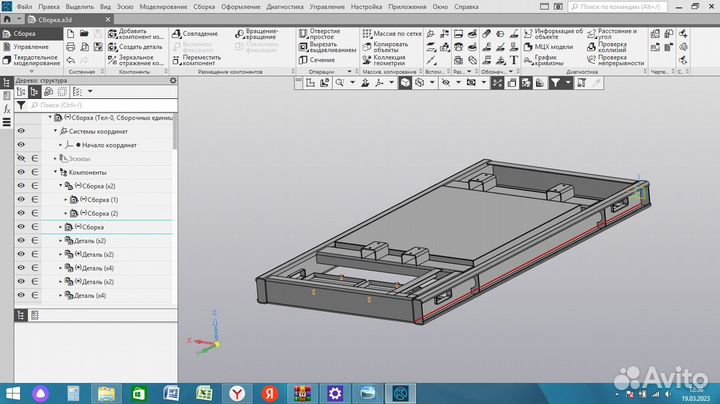Switch to the Сборка.a3d document tab
This screenshot has height=404, width=720.
coord(69,20)
